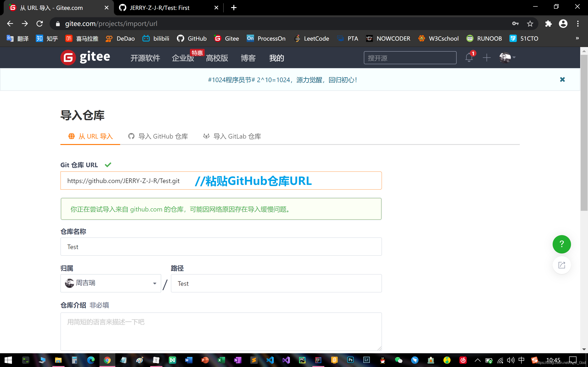
Task: Click the 企业版 navigation link
Action: coord(183,58)
